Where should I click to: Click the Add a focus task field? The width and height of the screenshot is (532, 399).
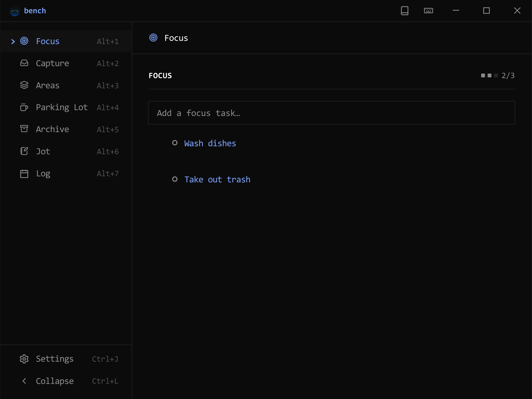331,113
